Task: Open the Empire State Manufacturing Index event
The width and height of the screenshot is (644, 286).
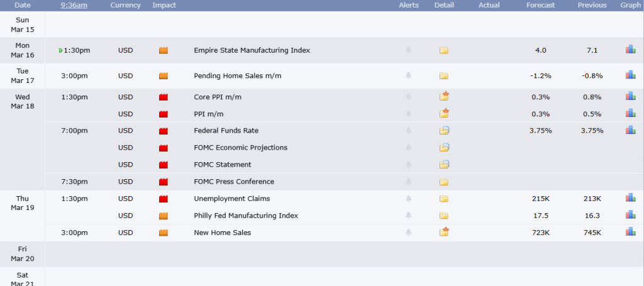Action: pos(252,50)
